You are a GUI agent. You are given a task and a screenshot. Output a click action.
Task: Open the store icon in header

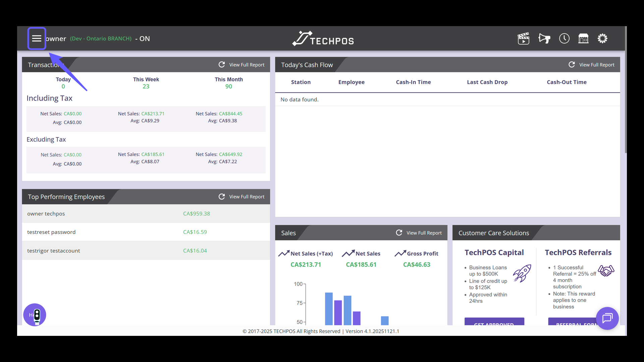[583, 39]
